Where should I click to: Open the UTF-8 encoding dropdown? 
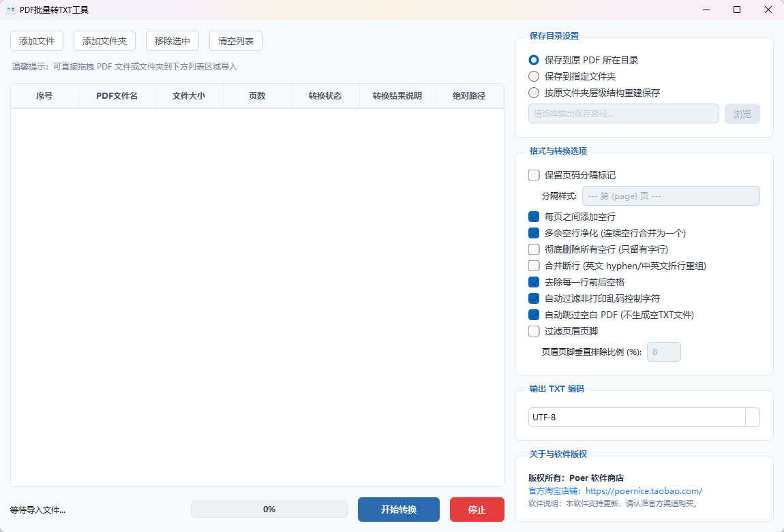644,417
